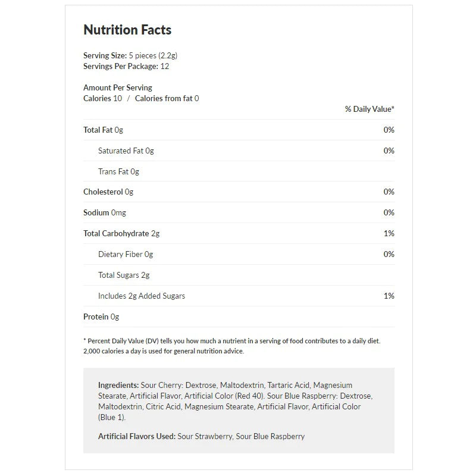The width and height of the screenshot is (476, 476).
Task: Click the Percent Daily Value footnote
Action: click(231, 346)
